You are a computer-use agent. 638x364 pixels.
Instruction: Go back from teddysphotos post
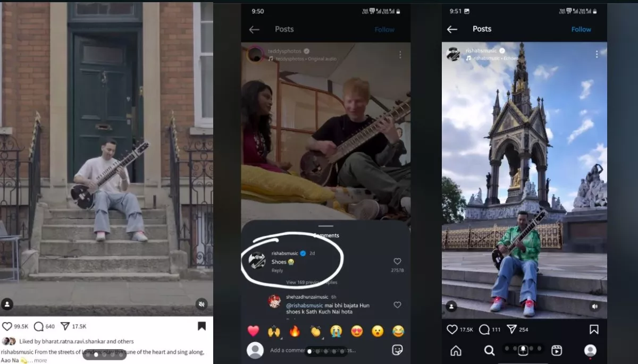(x=254, y=29)
